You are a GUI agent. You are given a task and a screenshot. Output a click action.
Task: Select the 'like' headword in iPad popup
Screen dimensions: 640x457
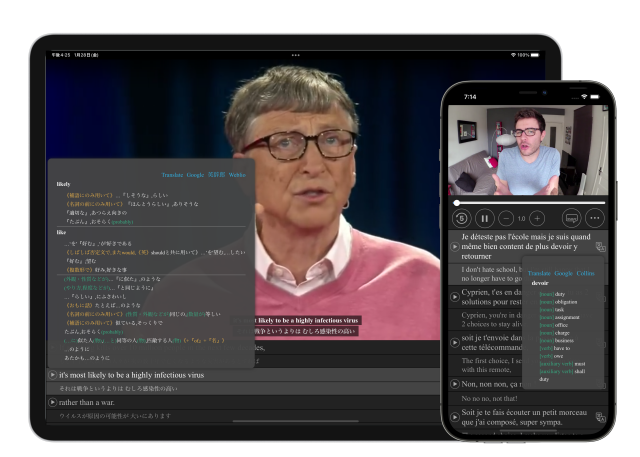click(x=61, y=232)
